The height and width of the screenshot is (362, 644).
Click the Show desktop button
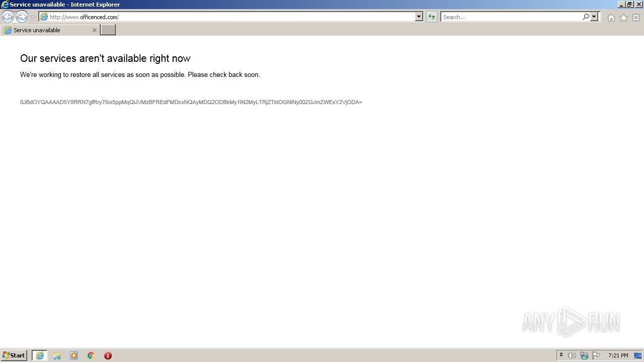click(638, 355)
